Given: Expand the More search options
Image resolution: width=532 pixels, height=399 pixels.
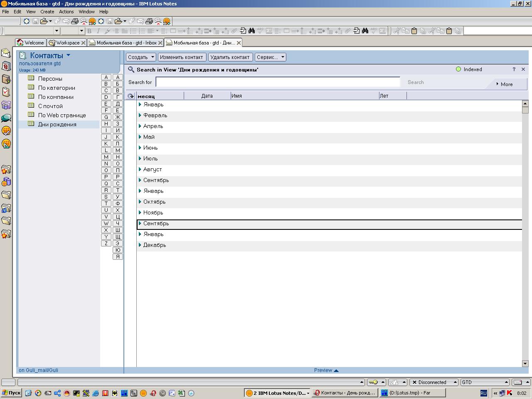Looking at the screenshot, I should point(505,84).
